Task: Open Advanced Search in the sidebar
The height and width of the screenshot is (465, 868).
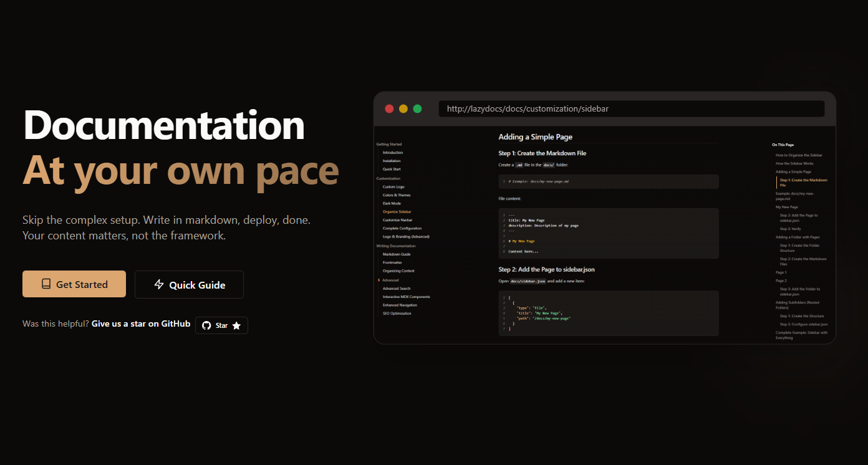Action: coord(397,289)
